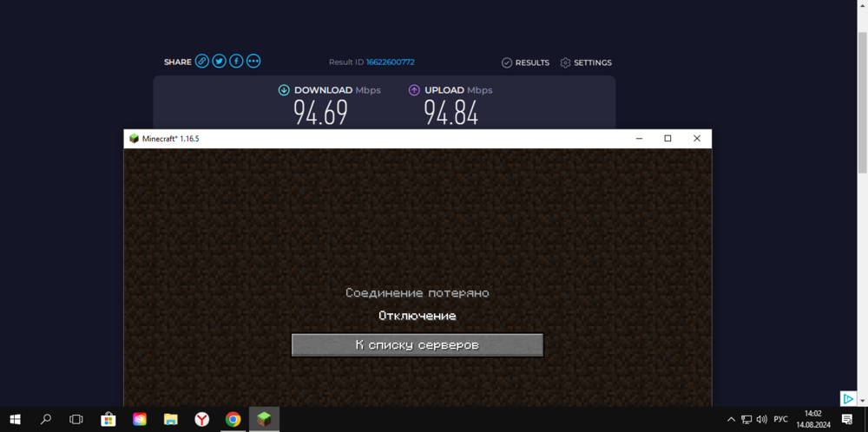Click the scrollbar down arrow
Viewport: 868px width, 432px height.
point(863,399)
